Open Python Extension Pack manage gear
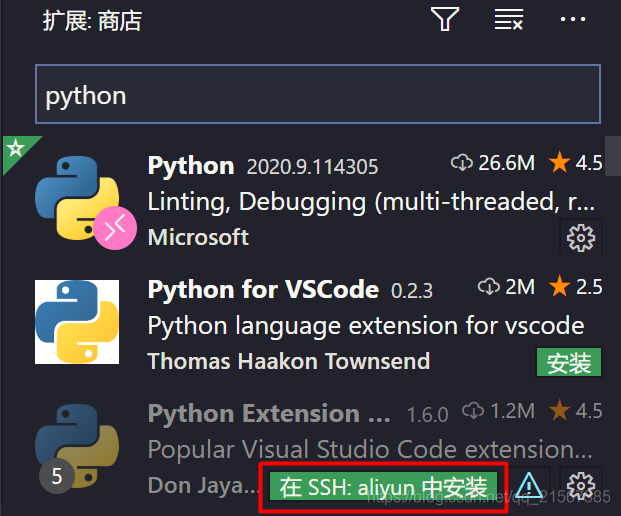621x516 pixels. click(581, 485)
